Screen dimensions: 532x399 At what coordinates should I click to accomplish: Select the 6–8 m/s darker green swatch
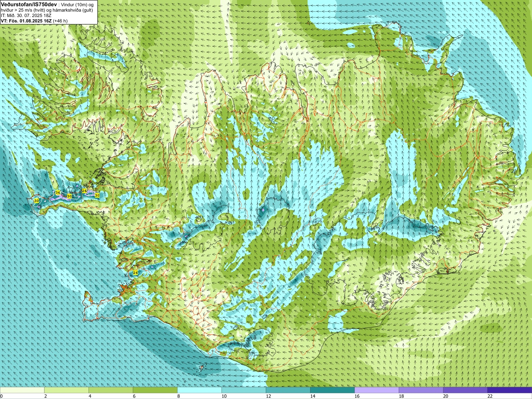[x=155, y=390]
